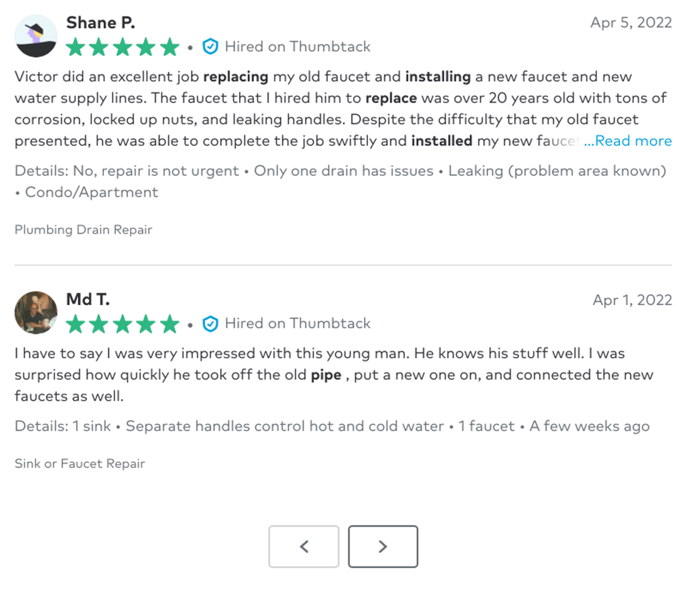Click Hired on Thumbtack label for Shane

tap(297, 47)
